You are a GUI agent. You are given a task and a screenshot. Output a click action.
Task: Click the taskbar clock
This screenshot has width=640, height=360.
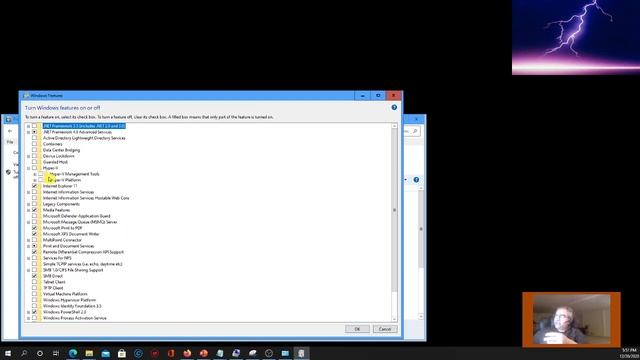click(629, 353)
